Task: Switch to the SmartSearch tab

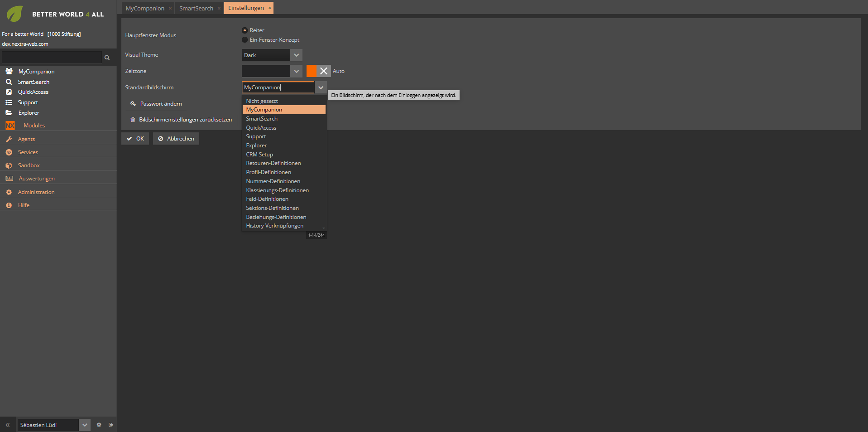Action: tap(196, 8)
